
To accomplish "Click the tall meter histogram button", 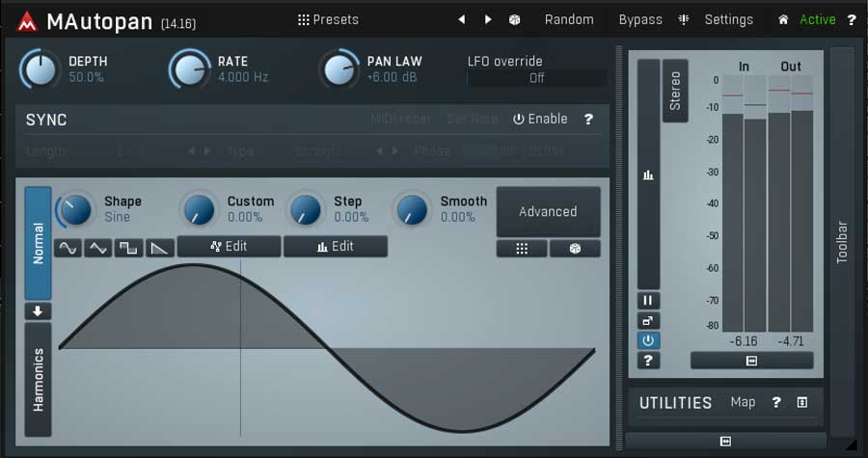I will [648, 175].
